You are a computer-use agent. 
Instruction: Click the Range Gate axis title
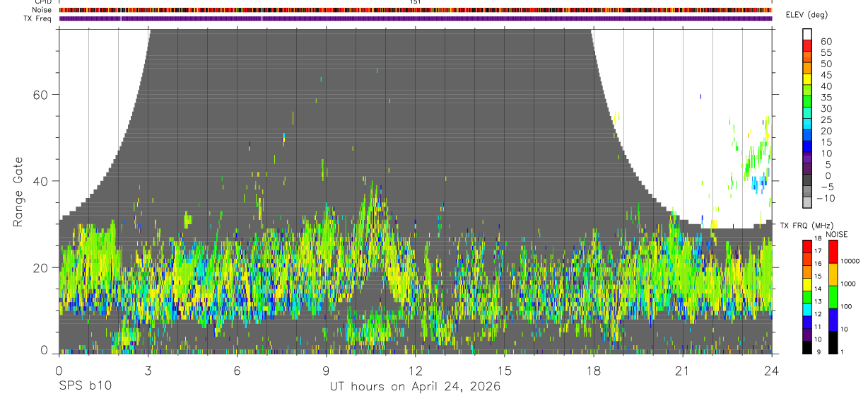pyautogui.click(x=18, y=192)
